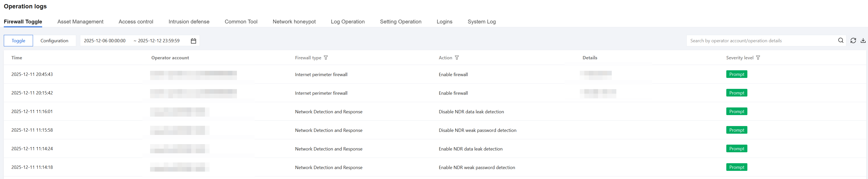Select the Toggle log view
Screen dimensions: 868x179
point(19,40)
